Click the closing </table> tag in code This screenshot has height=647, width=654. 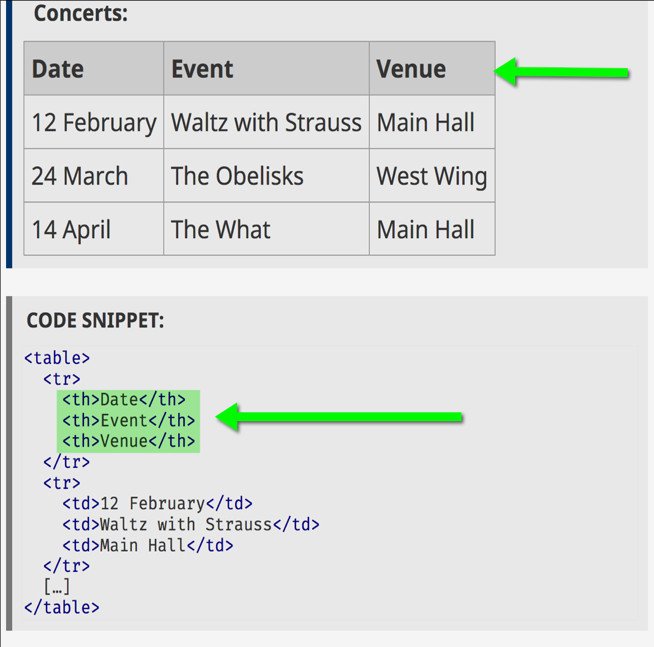click(x=62, y=607)
